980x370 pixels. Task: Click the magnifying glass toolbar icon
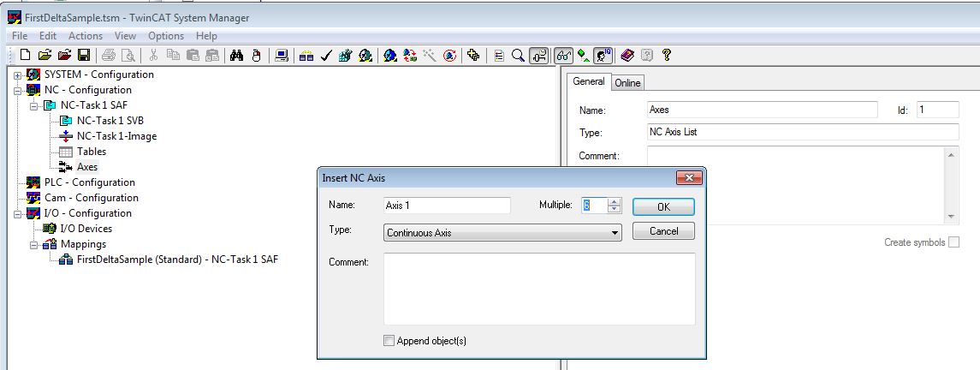coord(518,56)
